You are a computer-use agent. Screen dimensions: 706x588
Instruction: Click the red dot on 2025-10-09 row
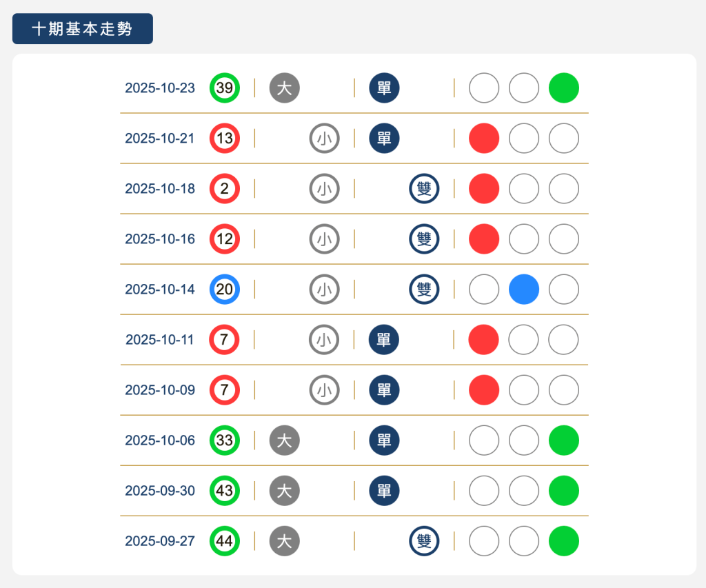click(483, 390)
